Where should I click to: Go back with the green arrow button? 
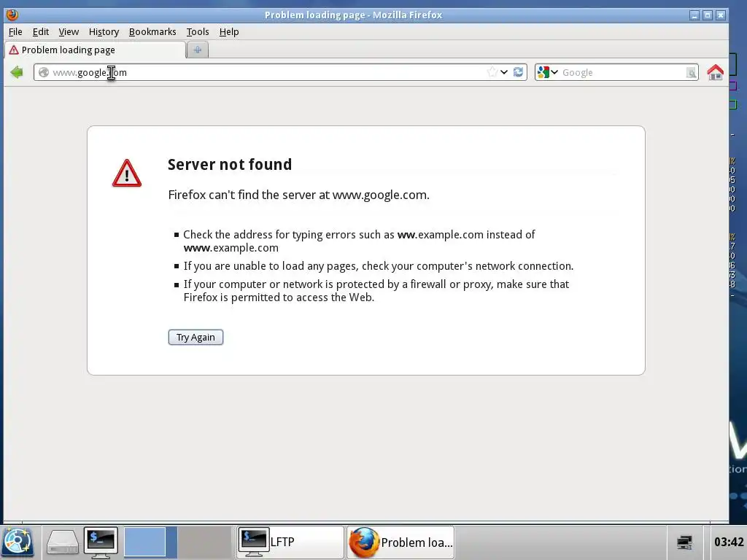coord(17,72)
